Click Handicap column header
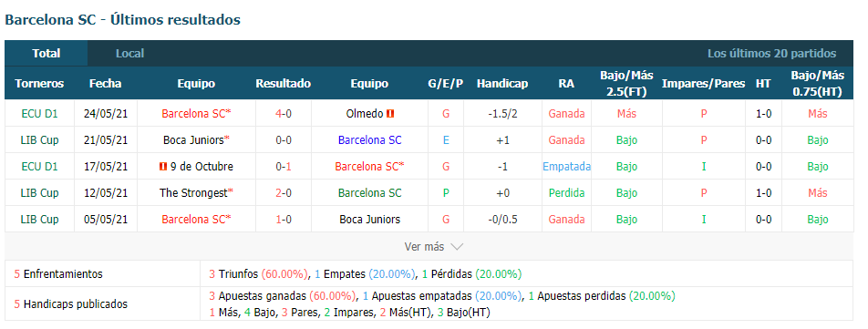This screenshot has height=329, width=868. click(502, 84)
